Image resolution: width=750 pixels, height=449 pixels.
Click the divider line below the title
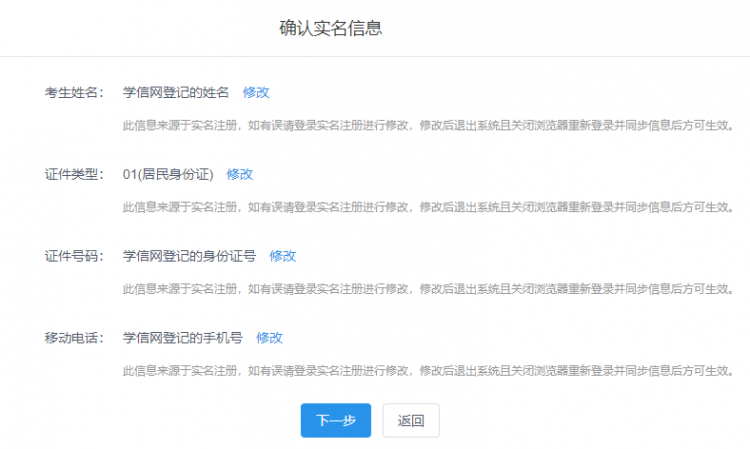point(375,57)
